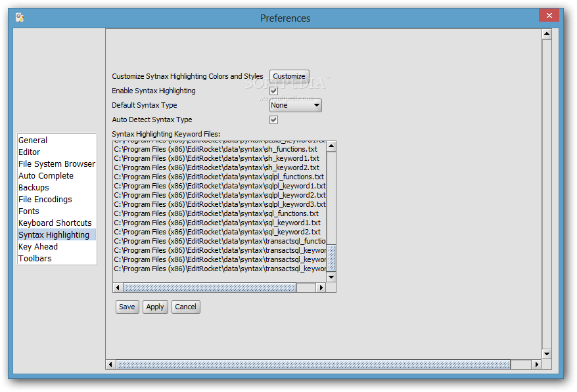Select General in the preferences list
The image size is (577, 392).
[x=57, y=140]
